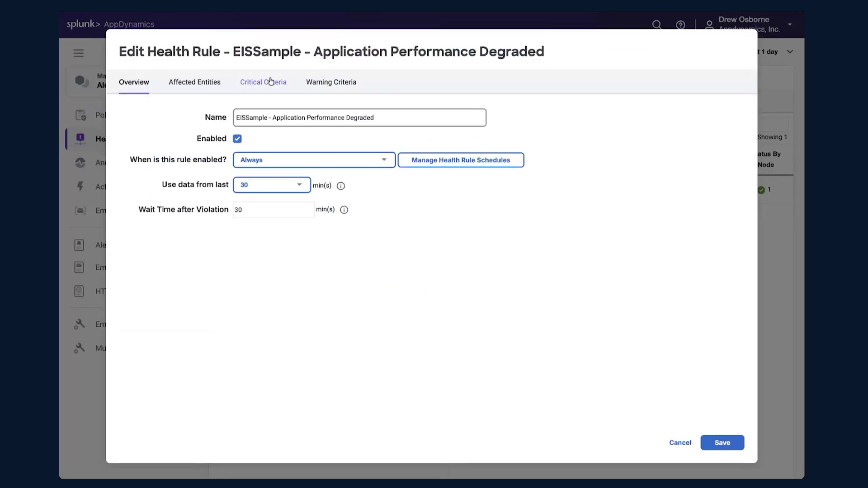Open the Use data from last 30 dropdown
Screen dimensions: 868x488
click(272, 185)
